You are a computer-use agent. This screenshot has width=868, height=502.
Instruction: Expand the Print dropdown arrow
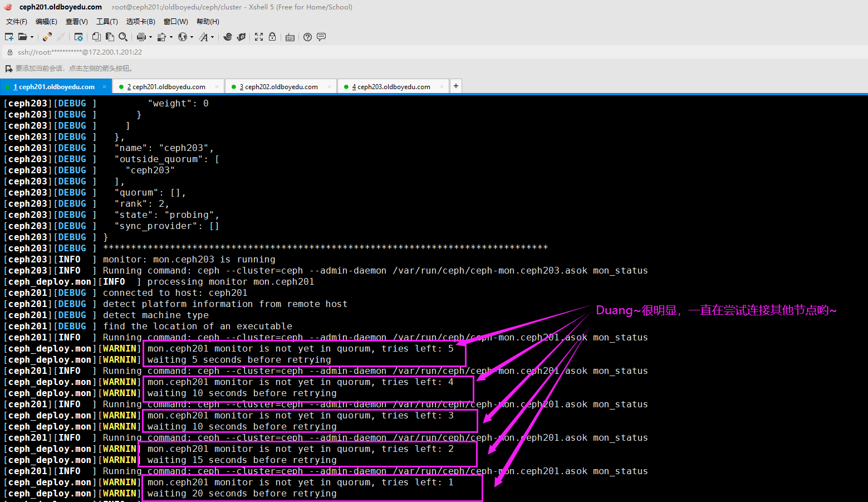point(150,37)
